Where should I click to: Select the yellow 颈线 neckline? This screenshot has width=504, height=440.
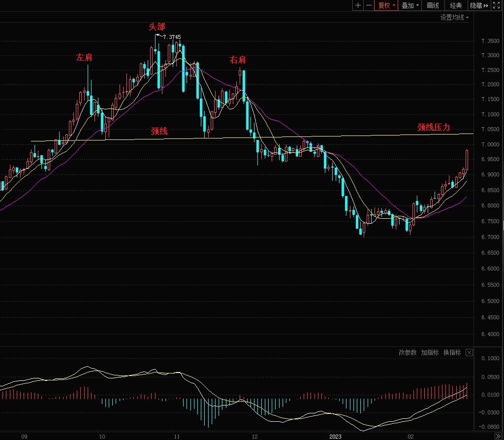(252, 137)
